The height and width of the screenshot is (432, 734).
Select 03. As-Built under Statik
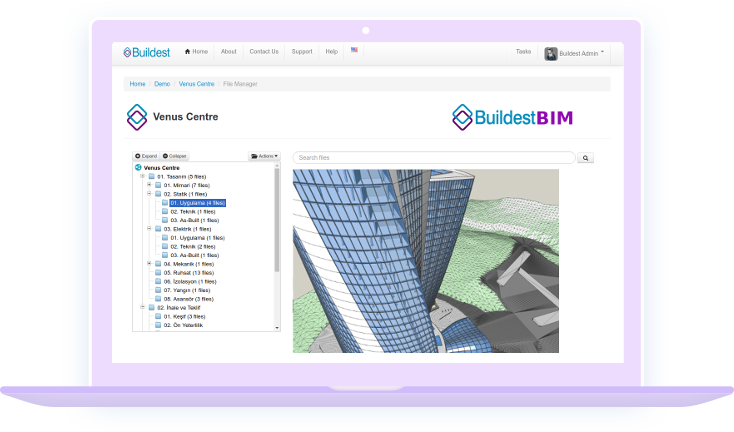pos(195,220)
